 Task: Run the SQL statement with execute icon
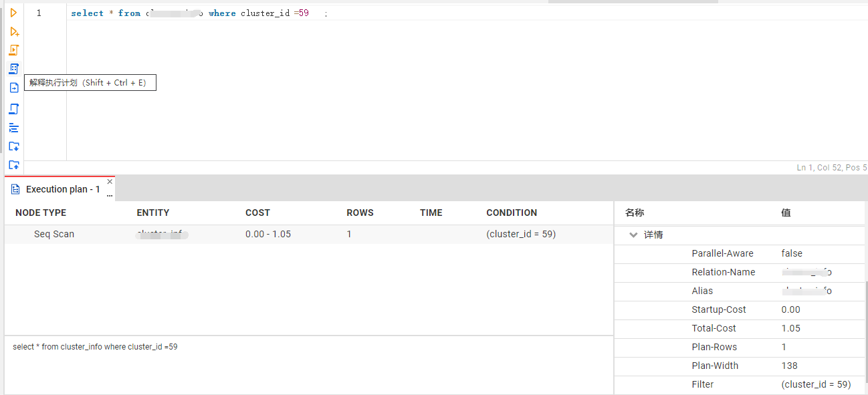click(13, 13)
